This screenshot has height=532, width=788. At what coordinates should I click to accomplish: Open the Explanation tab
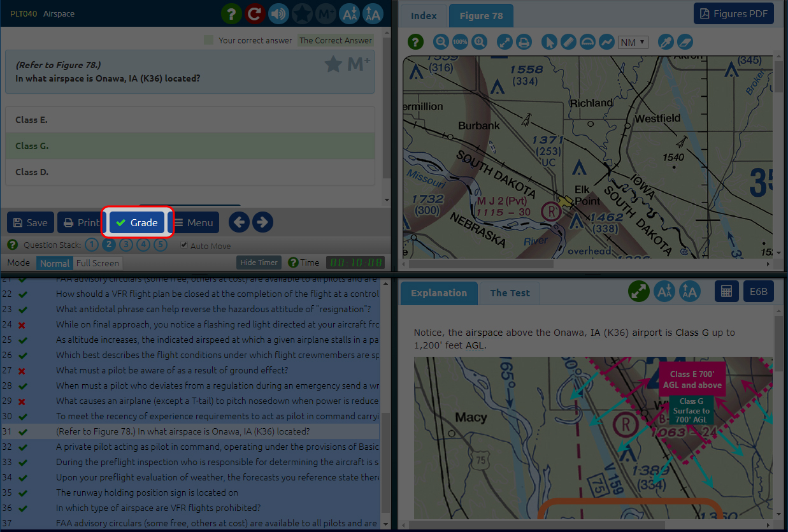[439, 293]
